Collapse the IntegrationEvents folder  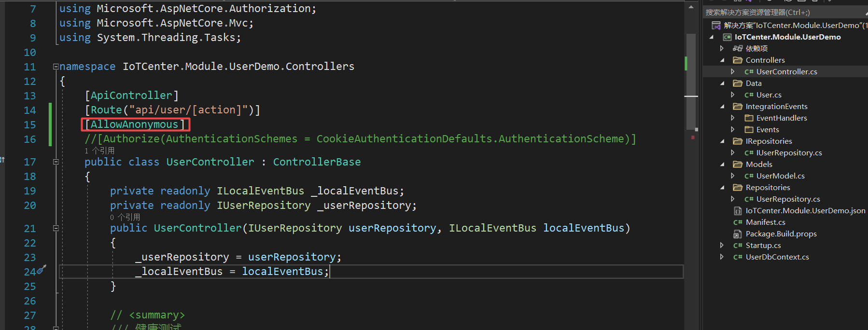pos(722,107)
